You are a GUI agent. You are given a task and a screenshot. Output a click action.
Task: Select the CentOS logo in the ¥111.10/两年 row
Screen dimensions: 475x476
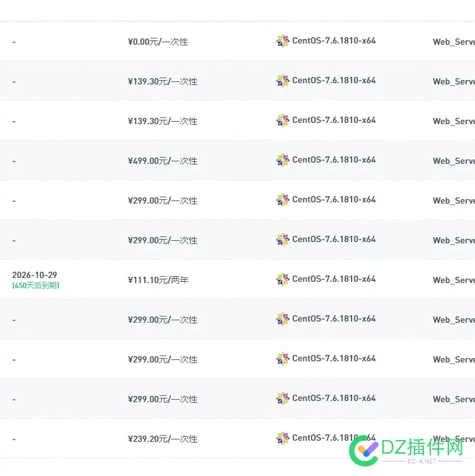tap(282, 279)
